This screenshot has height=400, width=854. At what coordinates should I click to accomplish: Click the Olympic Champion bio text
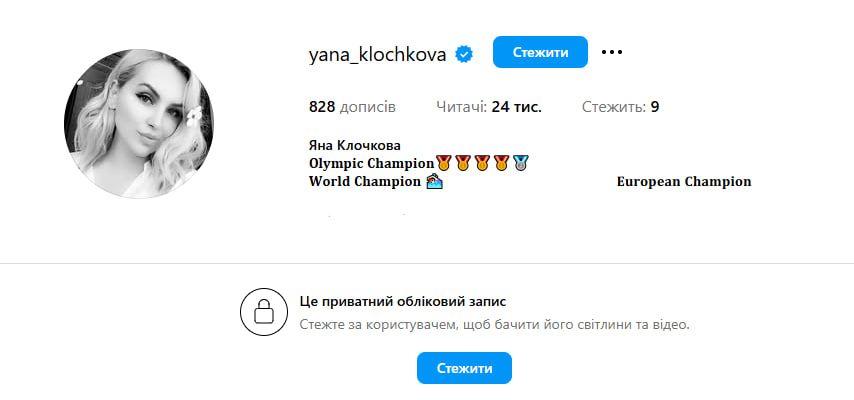point(371,163)
